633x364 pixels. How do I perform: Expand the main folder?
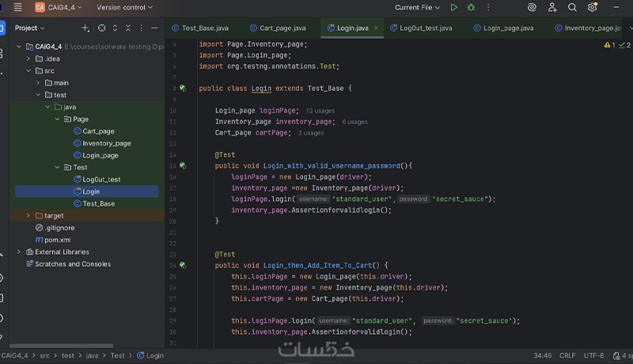pyautogui.click(x=38, y=83)
